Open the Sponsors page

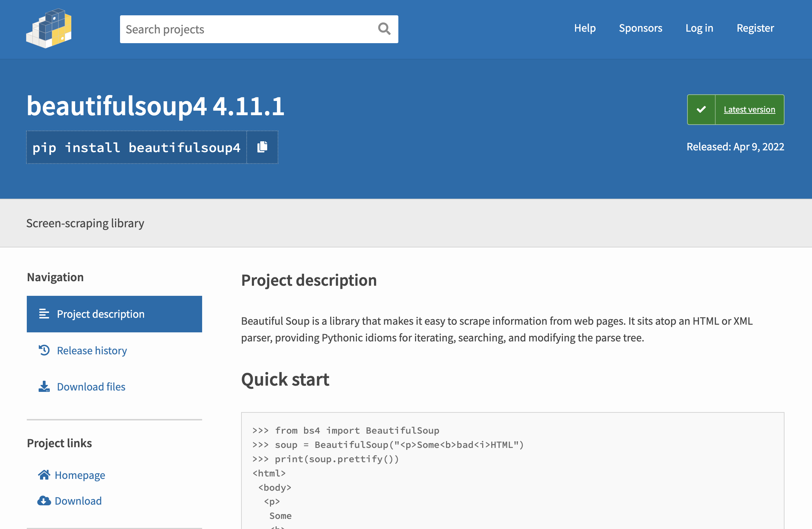point(640,28)
